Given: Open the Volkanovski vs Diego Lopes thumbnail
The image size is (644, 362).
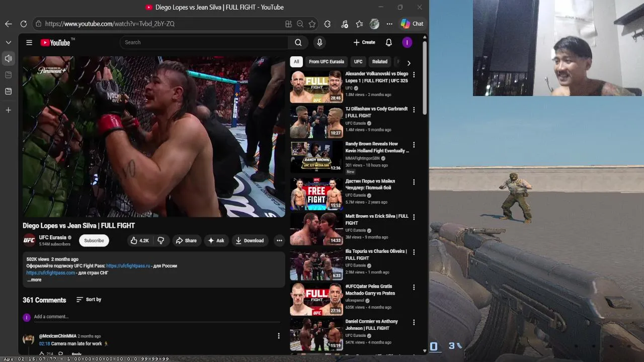Looking at the screenshot, I should click(x=316, y=86).
